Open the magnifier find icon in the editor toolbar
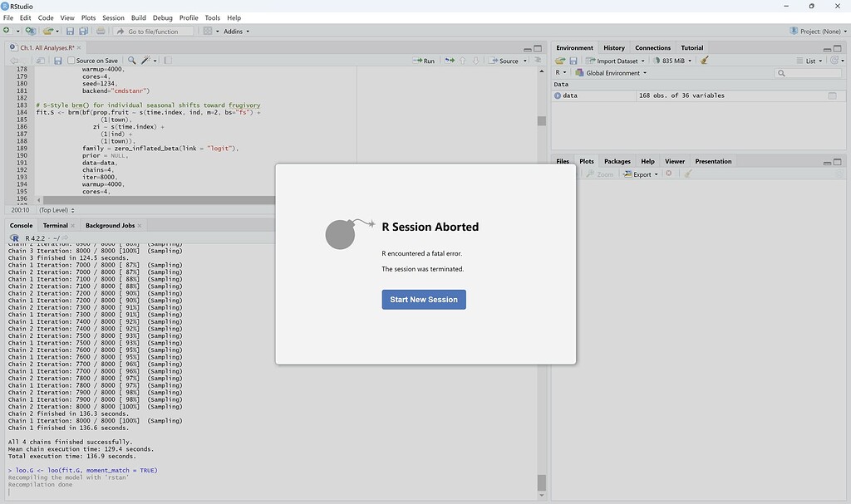Image resolution: width=851 pixels, height=504 pixels. [x=133, y=60]
